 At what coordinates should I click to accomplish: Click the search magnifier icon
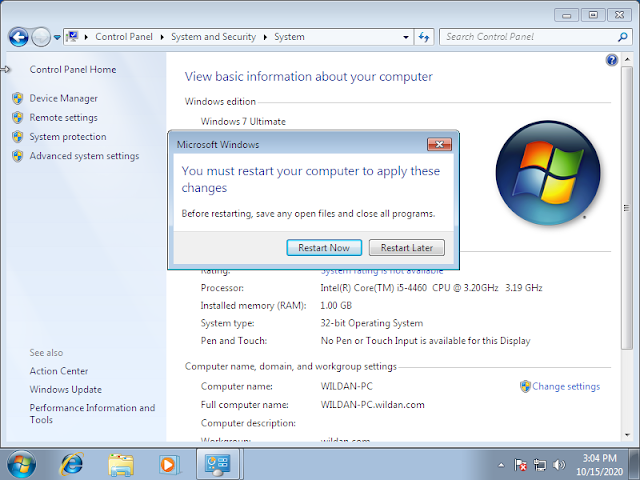(x=622, y=37)
